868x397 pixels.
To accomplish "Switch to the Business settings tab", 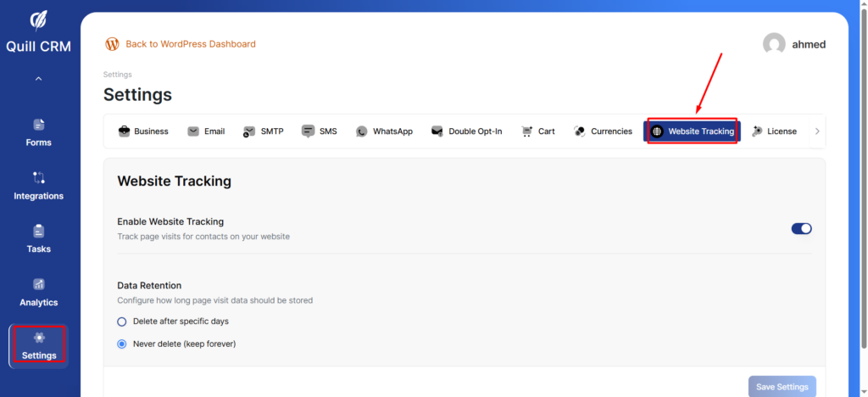I will pos(142,131).
